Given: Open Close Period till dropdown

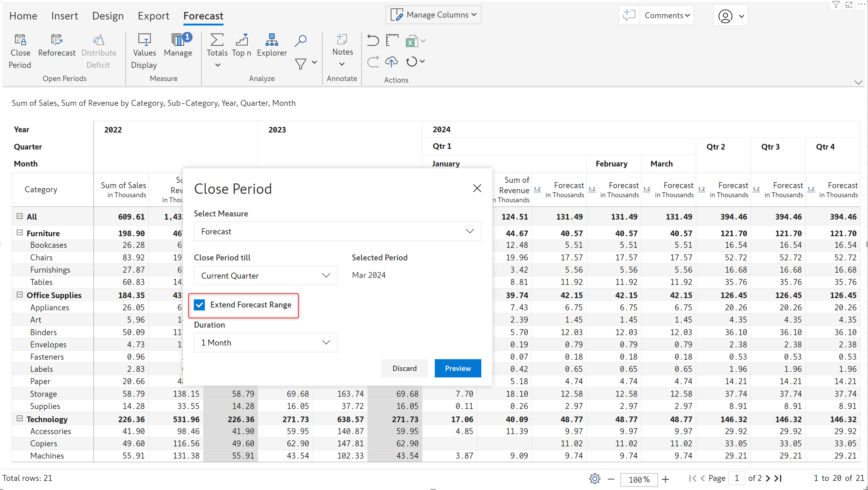Looking at the screenshot, I should [266, 275].
